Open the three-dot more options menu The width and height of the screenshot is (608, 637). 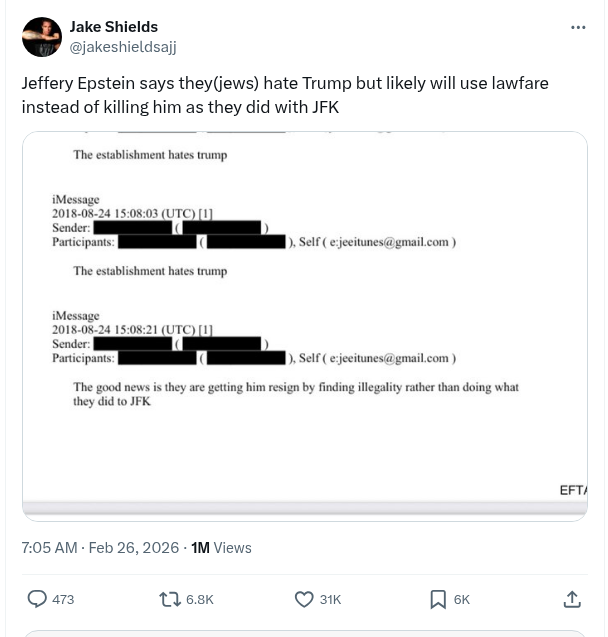pos(578,28)
